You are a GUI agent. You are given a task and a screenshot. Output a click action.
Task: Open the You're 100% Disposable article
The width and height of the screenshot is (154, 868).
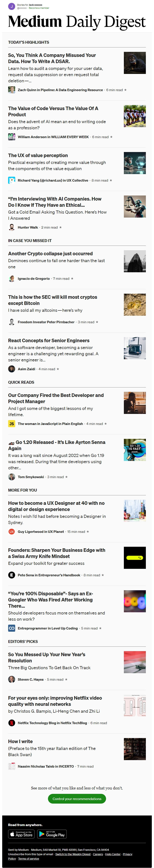50,599
